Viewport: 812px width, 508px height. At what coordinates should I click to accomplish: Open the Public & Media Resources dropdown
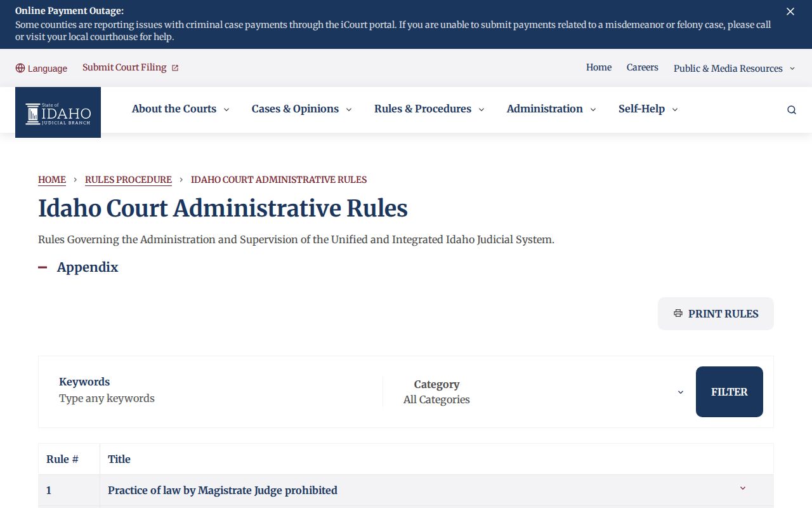coord(735,69)
